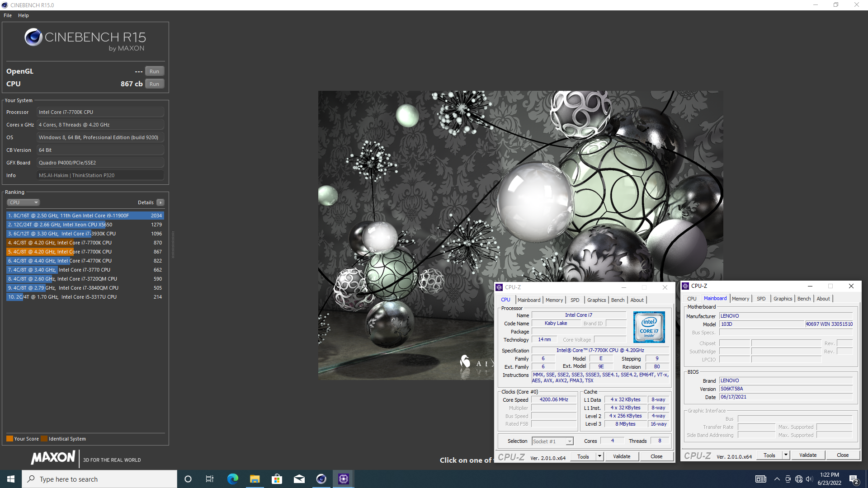This screenshot has height=488, width=868.
Task: Click CPU-Z title icon of right window
Action: point(685,286)
